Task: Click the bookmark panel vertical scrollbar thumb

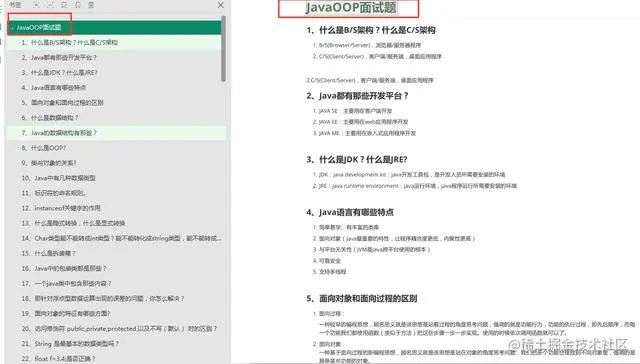Action: pos(223,49)
